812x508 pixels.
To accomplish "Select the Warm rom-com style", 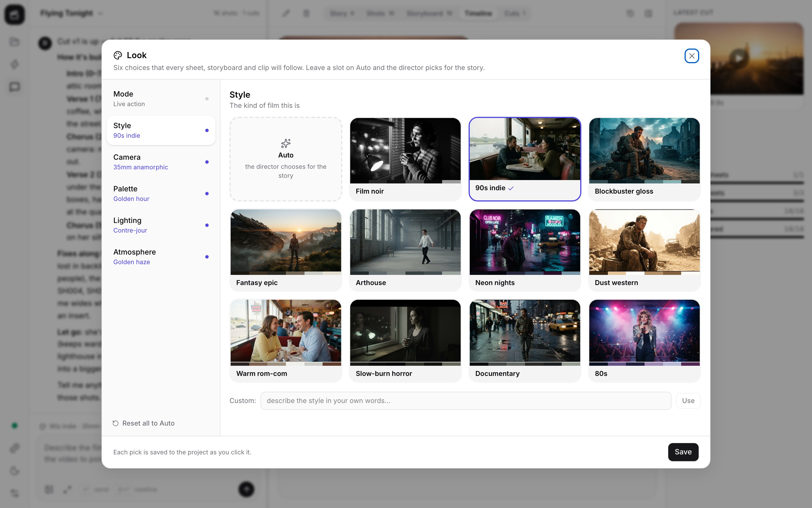I will tap(286, 341).
